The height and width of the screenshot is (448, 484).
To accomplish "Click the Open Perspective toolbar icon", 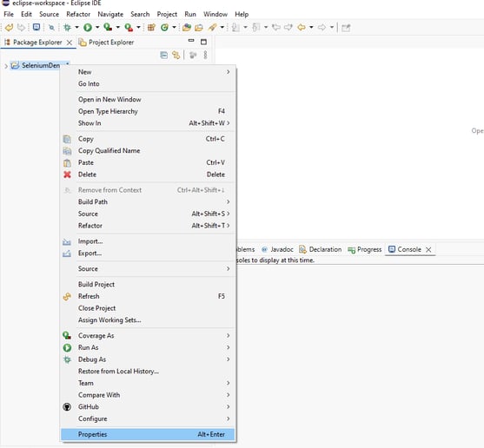I will [x=346, y=28].
